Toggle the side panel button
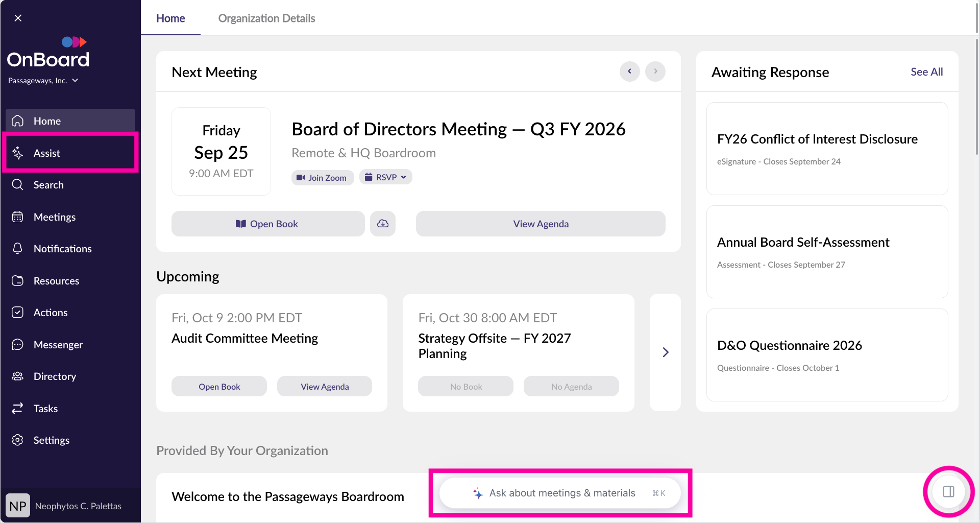This screenshot has height=523, width=980. pos(948,492)
